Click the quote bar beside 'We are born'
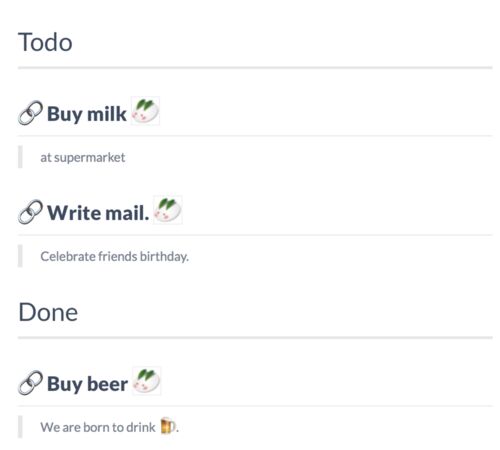Image resolution: width=500 pixels, height=450 pixels. coord(20,427)
